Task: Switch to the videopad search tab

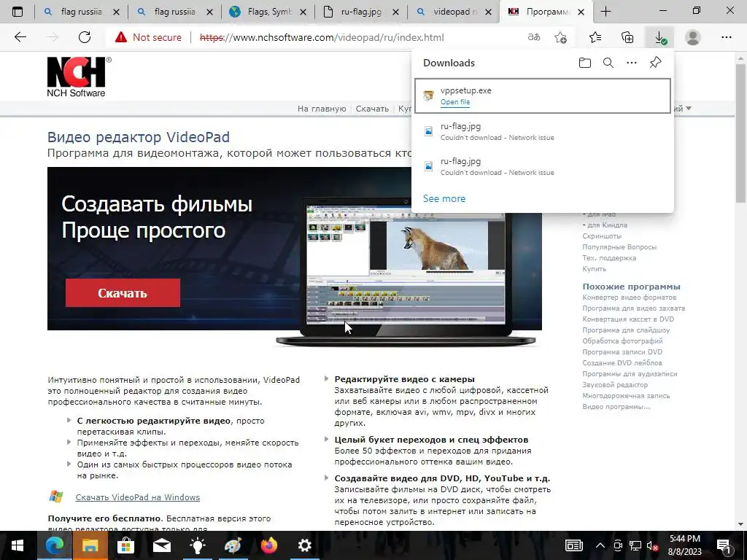Action: [454, 12]
